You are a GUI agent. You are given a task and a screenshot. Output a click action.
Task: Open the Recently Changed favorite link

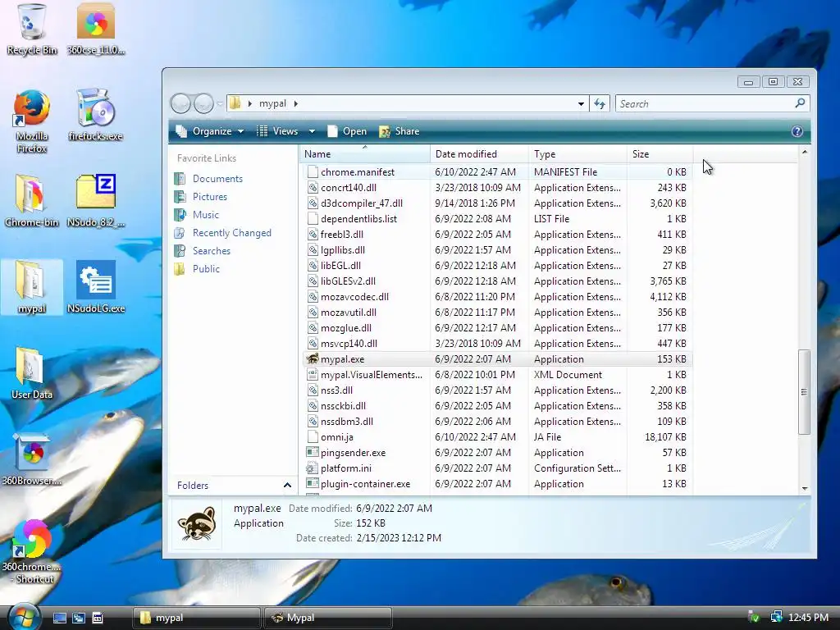[232, 233]
